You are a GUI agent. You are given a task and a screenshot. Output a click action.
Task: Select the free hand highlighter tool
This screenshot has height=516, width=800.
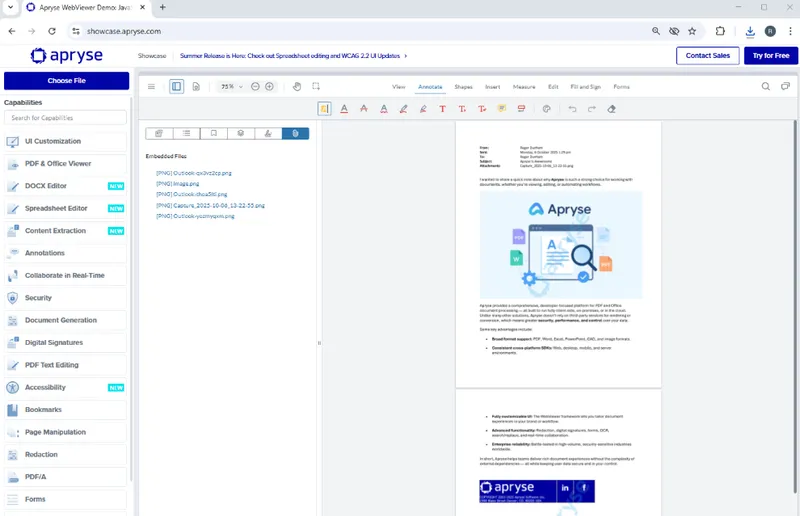tap(423, 109)
